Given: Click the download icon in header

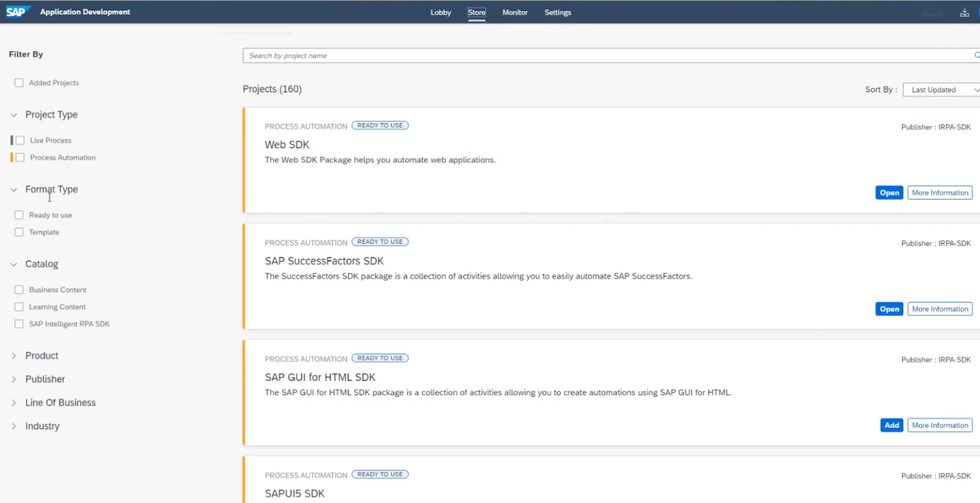Looking at the screenshot, I should tap(965, 12).
